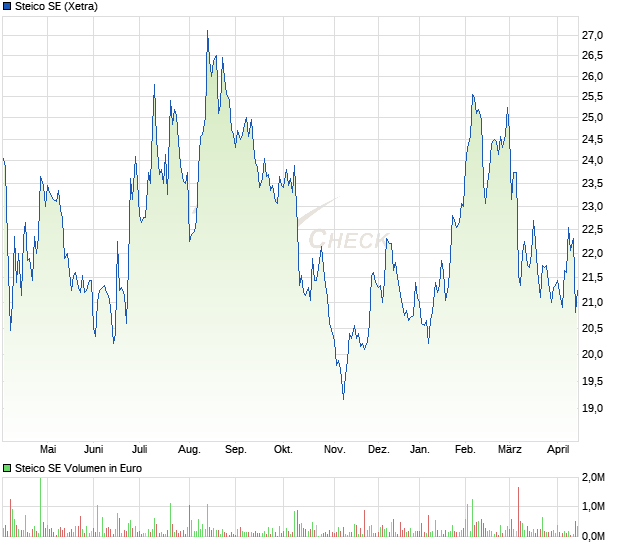
Task: Click the 23,0 price axis value
Action: point(592,206)
